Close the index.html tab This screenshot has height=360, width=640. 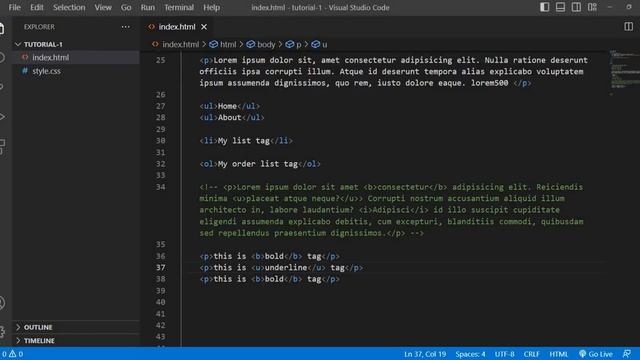(204, 27)
